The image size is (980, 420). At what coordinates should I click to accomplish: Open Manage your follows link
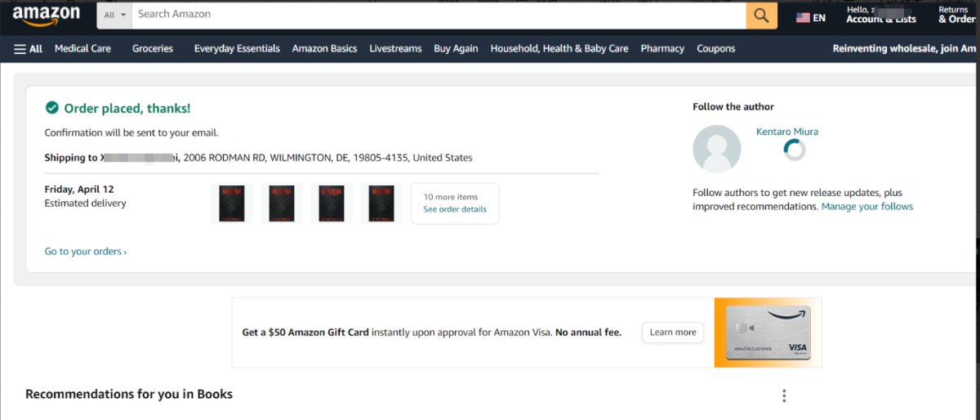(867, 207)
